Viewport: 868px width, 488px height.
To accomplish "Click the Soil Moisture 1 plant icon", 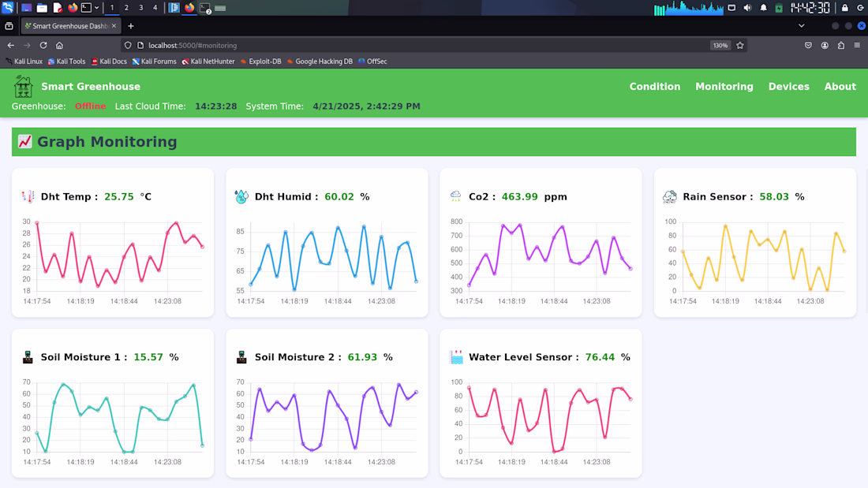I will pyautogui.click(x=28, y=357).
